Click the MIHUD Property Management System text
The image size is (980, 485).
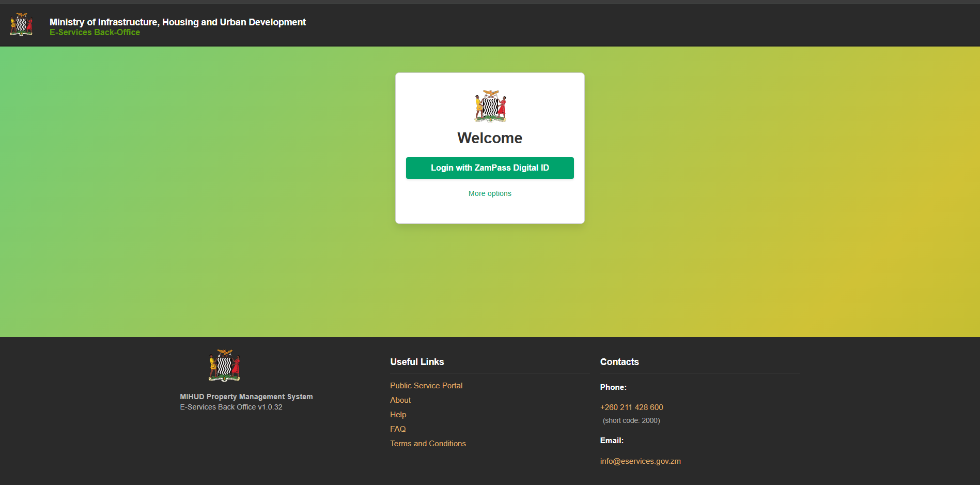(x=246, y=397)
